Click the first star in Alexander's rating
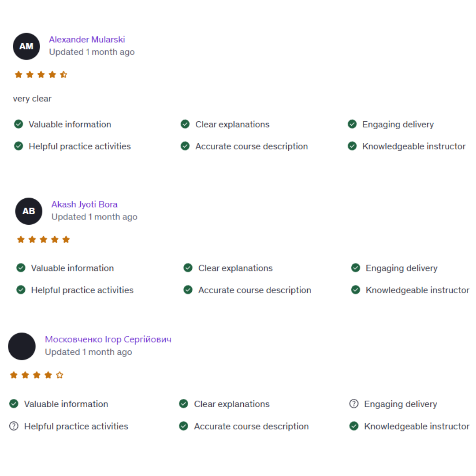The width and height of the screenshot is (476, 476). point(19,74)
